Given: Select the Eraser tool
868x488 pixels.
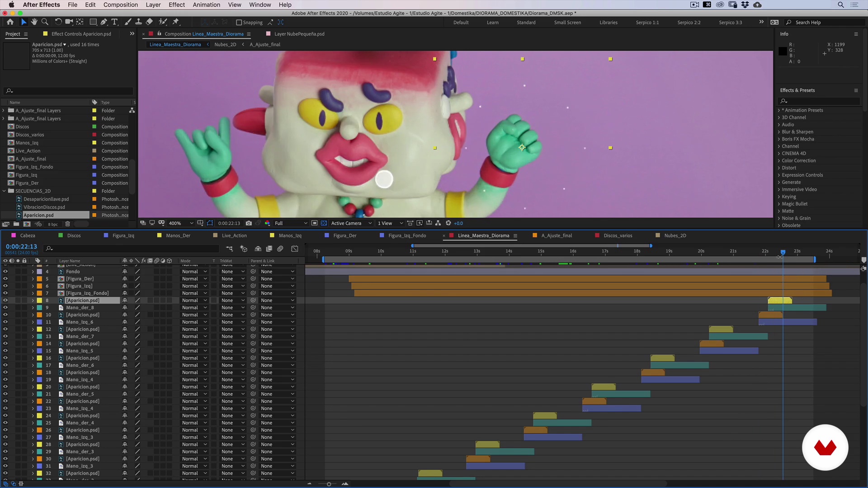Looking at the screenshot, I should (x=150, y=22).
